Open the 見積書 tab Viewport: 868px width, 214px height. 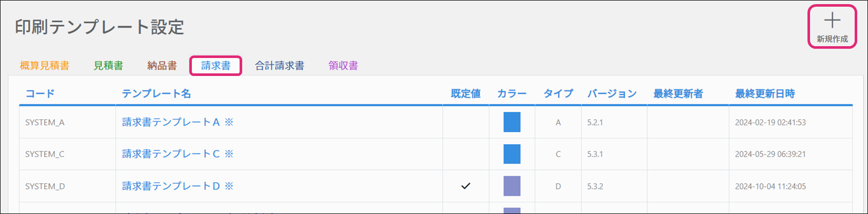point(108,66)
